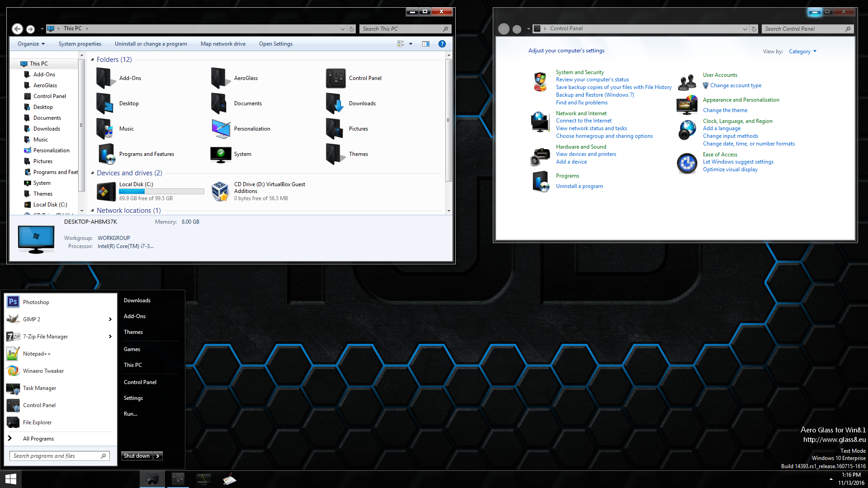Collapse the Devices and drives group
This screenshot has width=868, height=488.
92,173
